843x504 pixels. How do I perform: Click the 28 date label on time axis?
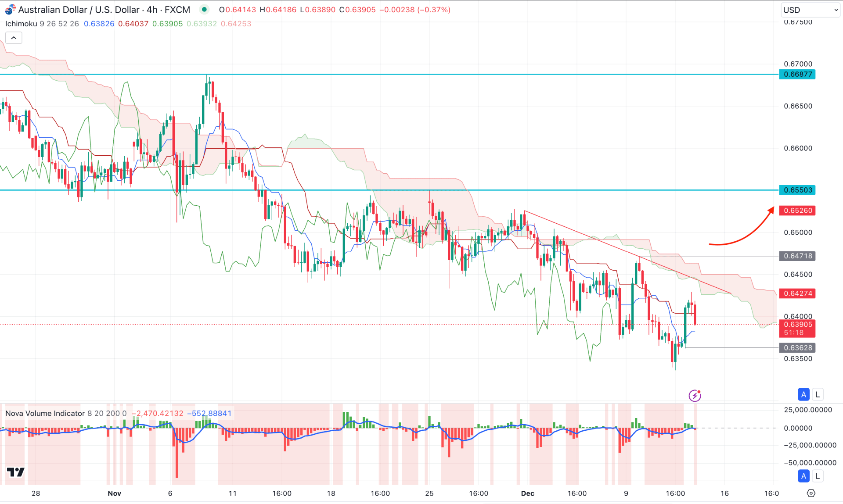[36, 493]
